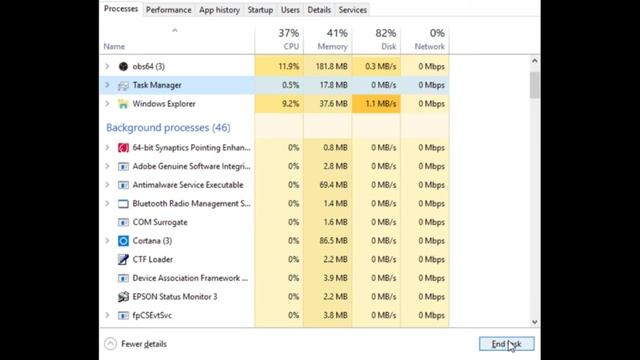The height and width of the screenshot is (360, 640).
Task: Click the CTF Loader pen icon
Action: [123, 260]
